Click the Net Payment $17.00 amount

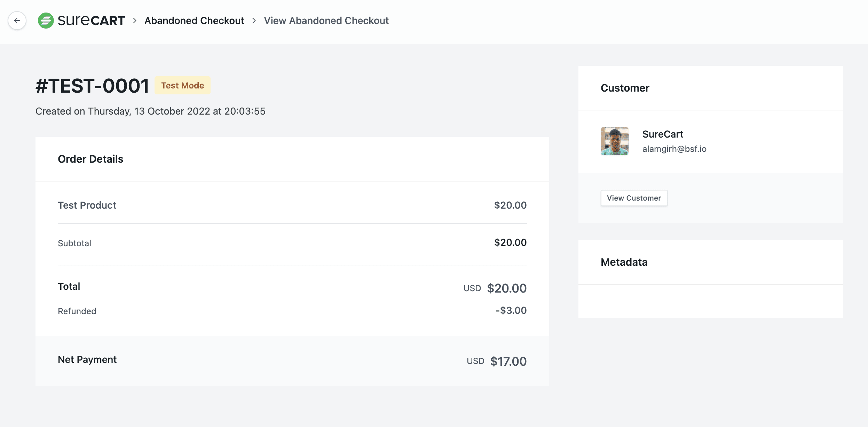tap(508, 362)
